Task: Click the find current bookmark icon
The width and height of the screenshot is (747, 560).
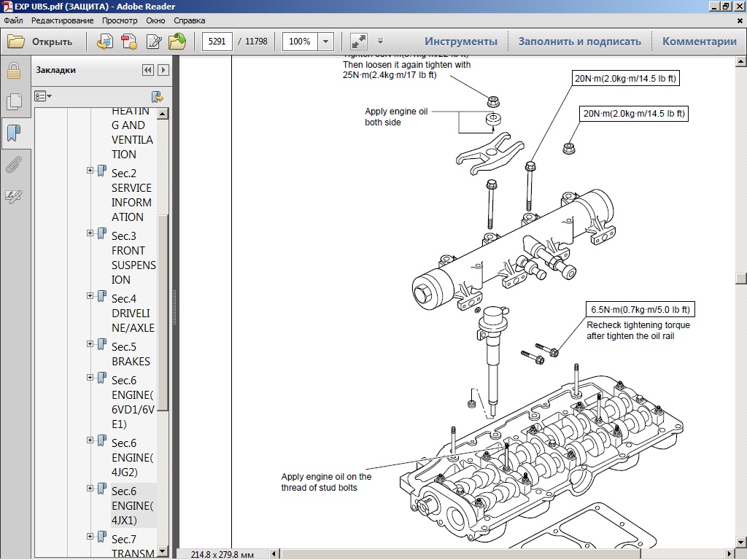Action: click(157, 96)
